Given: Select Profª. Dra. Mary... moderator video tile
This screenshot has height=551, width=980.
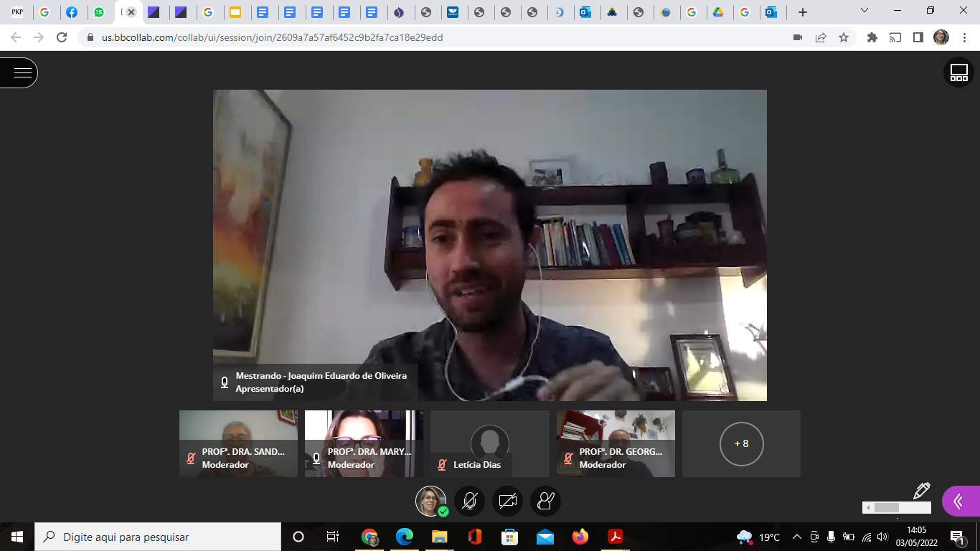Looking at the screenshot, I should (x=364, y=443).
